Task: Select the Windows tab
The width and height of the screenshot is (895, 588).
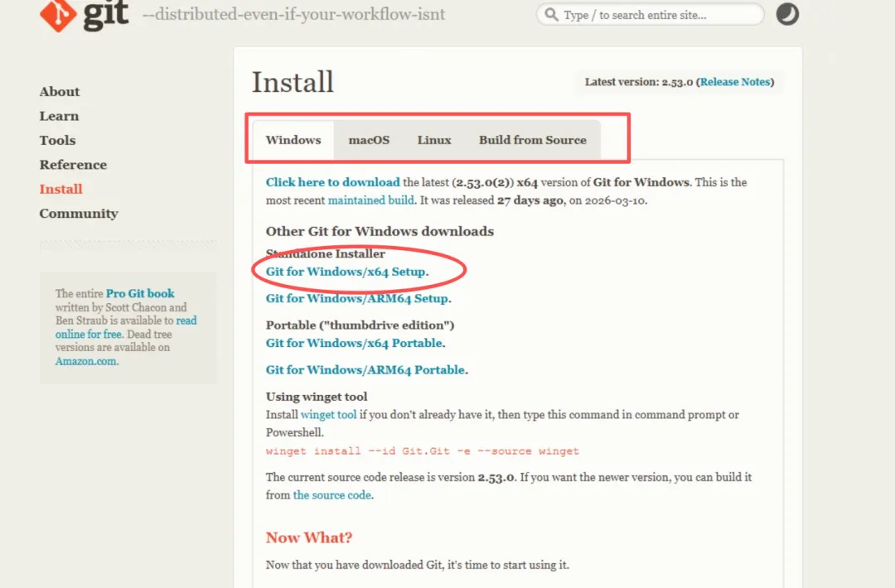Action: coord(293,140)
